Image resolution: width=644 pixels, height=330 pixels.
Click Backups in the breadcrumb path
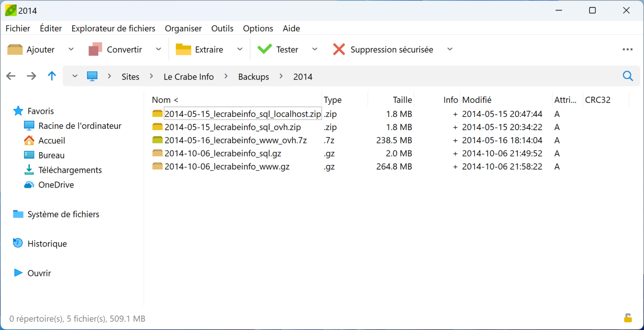coord(253,76)
